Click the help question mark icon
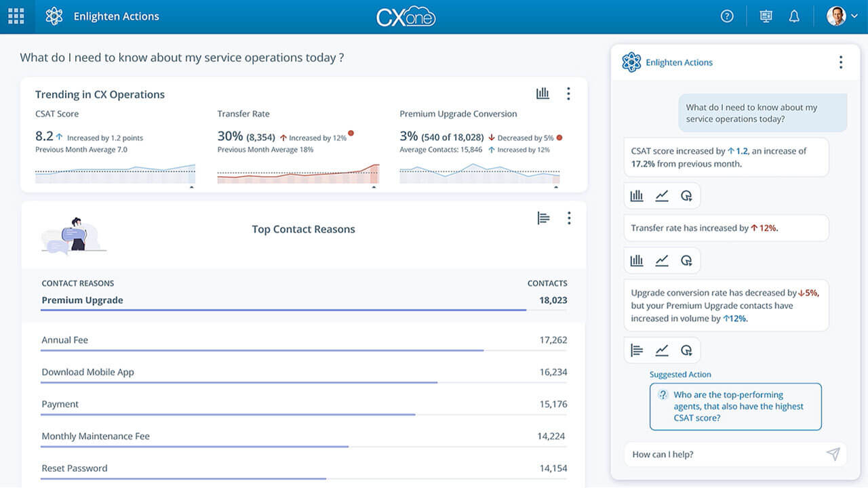The image size is (868, 488). pos(727,16)
